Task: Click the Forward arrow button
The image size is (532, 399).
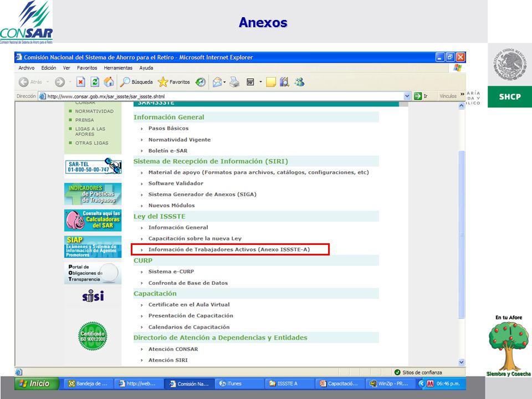Action: coord(60,82)
